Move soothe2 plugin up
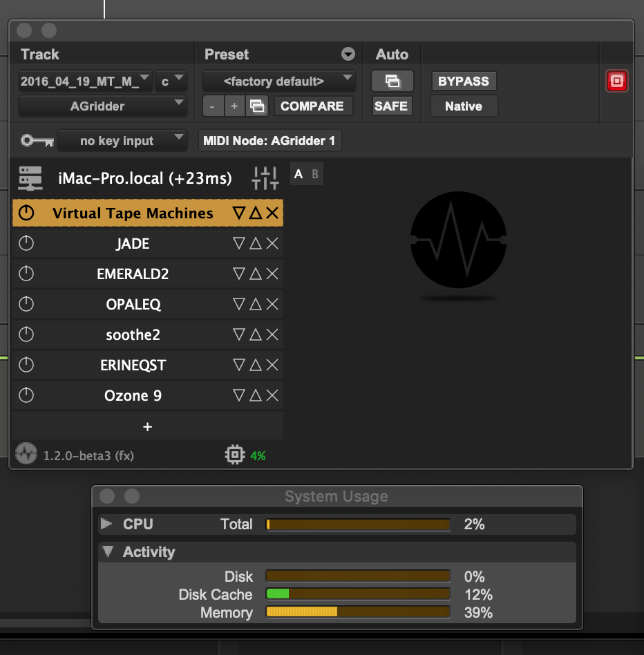 (256, 334)
